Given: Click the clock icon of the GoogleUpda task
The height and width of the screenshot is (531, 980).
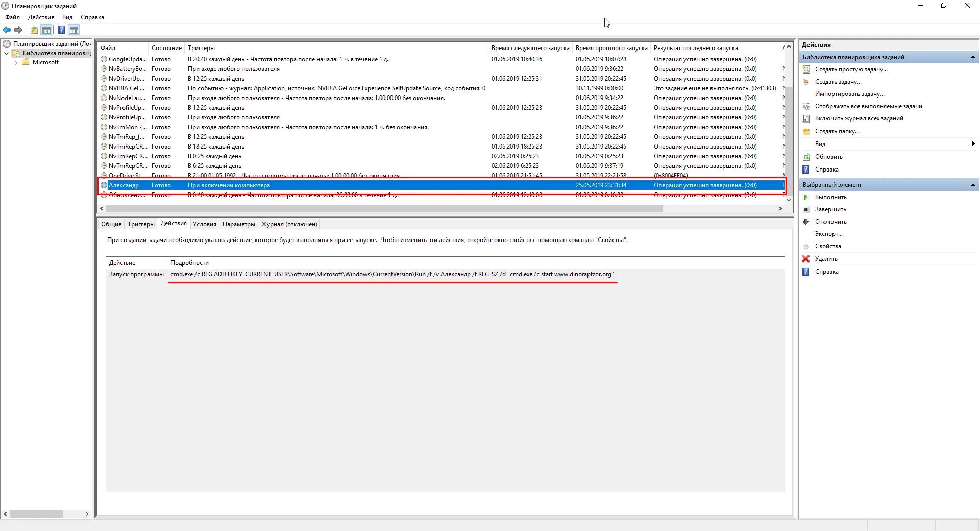Looking at the screenshot, I should coord(104,59).
